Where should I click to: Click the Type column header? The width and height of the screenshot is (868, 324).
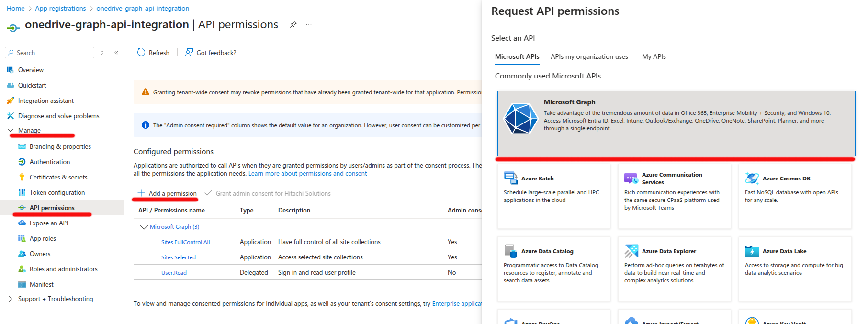point(247,210)
